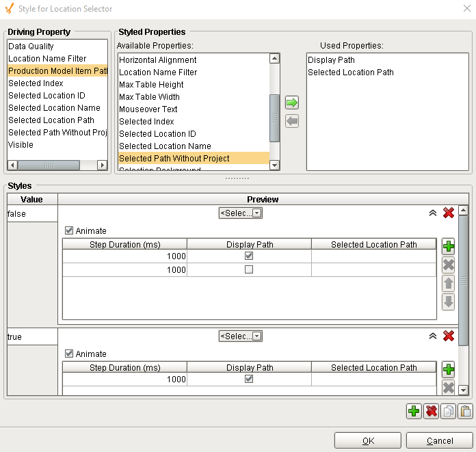
Task: Toggle Animate checkbox in false style
Action: tap(69, 230)
